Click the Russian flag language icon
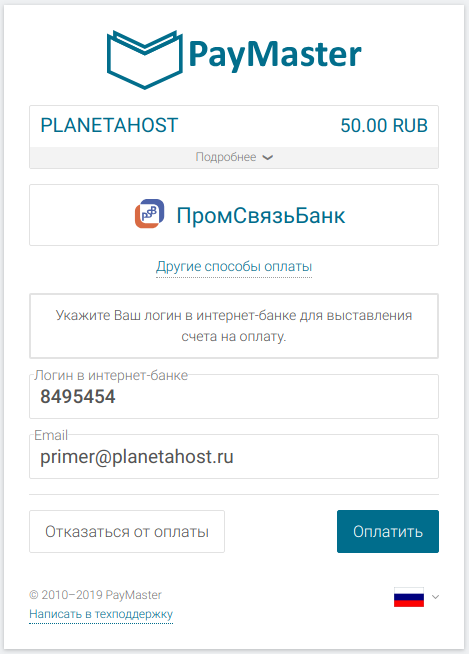 point(409,597)
